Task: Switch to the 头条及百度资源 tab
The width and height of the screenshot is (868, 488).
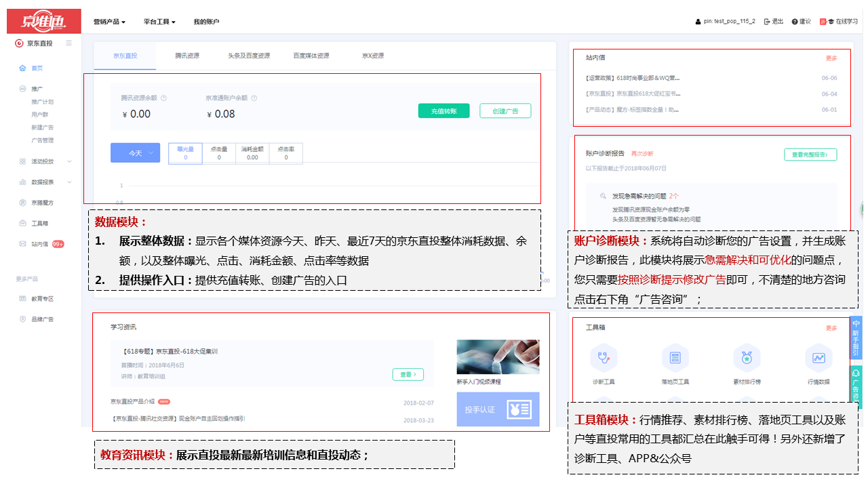Action: [249, 56]
